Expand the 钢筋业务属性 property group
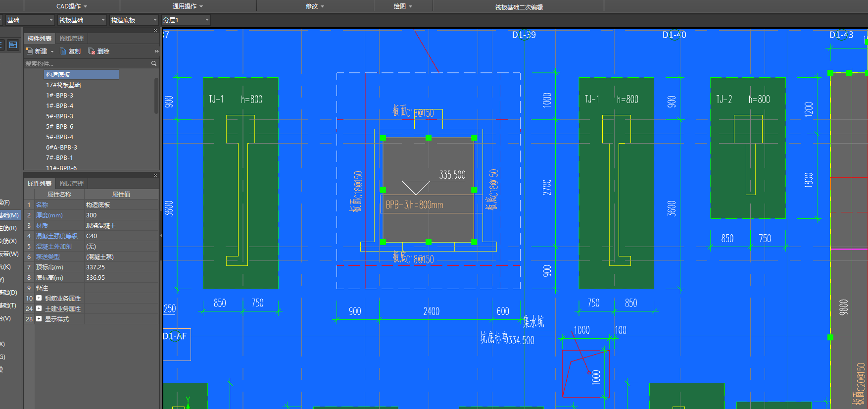The image size is (868, 409). (39, 298)
